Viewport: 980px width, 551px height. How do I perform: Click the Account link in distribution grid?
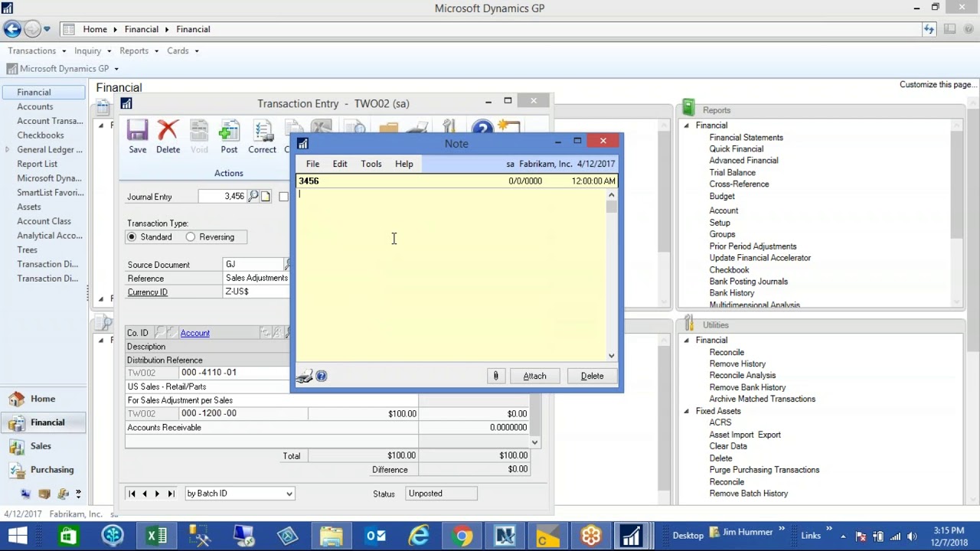(194, 333)
